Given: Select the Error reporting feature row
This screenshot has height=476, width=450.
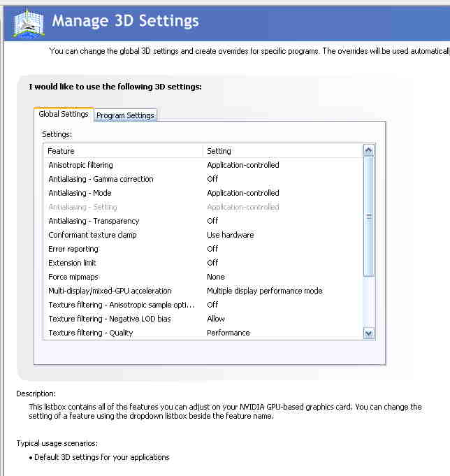Looking at the screenshot, I should point(73,249).
